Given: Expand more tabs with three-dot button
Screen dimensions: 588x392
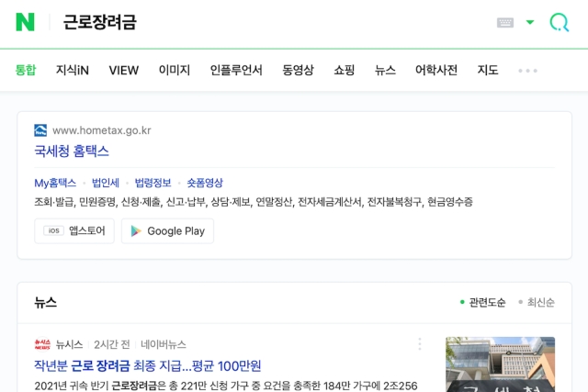Looking at the screenshot, I should pos(527,71).
